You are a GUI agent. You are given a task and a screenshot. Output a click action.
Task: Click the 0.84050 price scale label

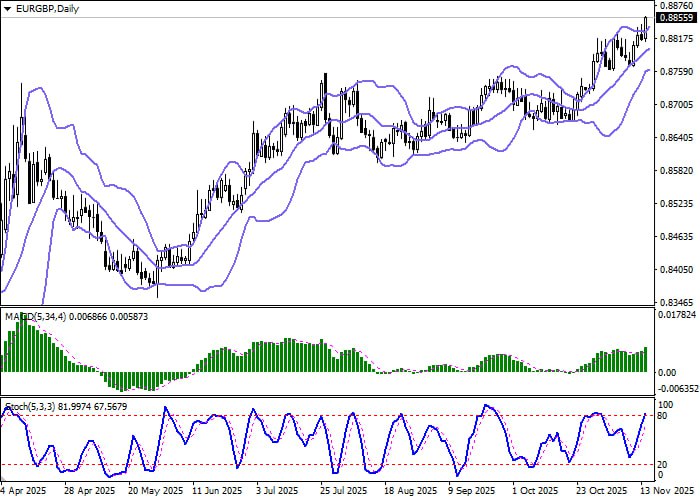click(x=677, y=270)
